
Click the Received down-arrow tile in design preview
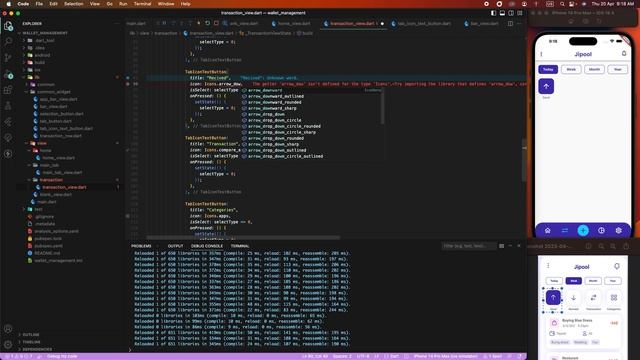point(573,298)
